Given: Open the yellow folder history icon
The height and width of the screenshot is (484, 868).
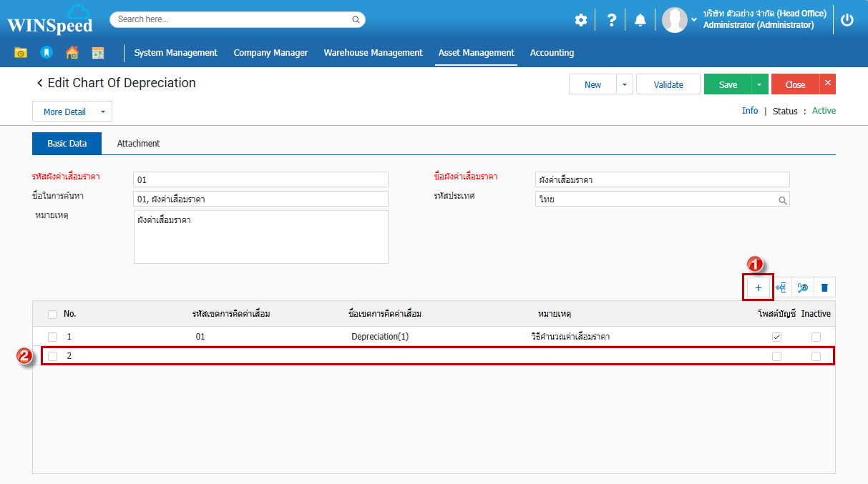Looking at the screenshot, I should point(21,52).
